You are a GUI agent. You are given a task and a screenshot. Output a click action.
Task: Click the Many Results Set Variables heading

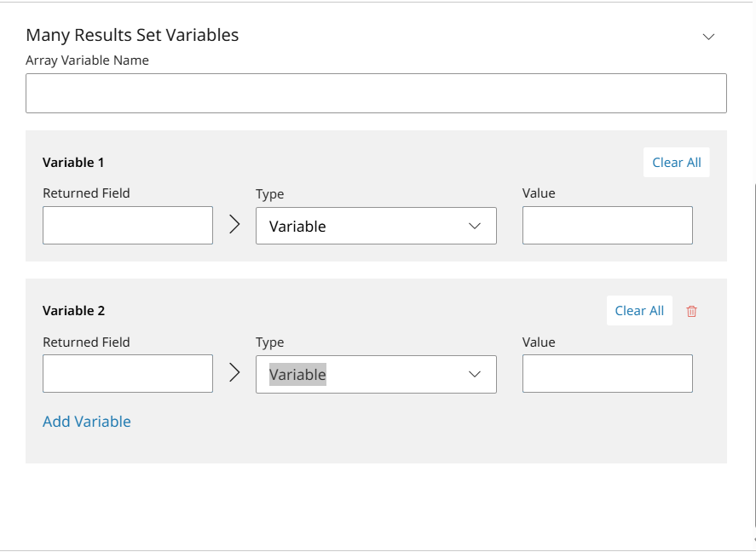pos(132,35)
